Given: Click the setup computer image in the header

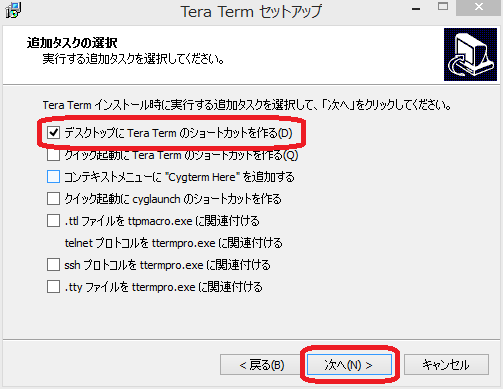Looking at the screenshot, I should (x=470, y=54).
